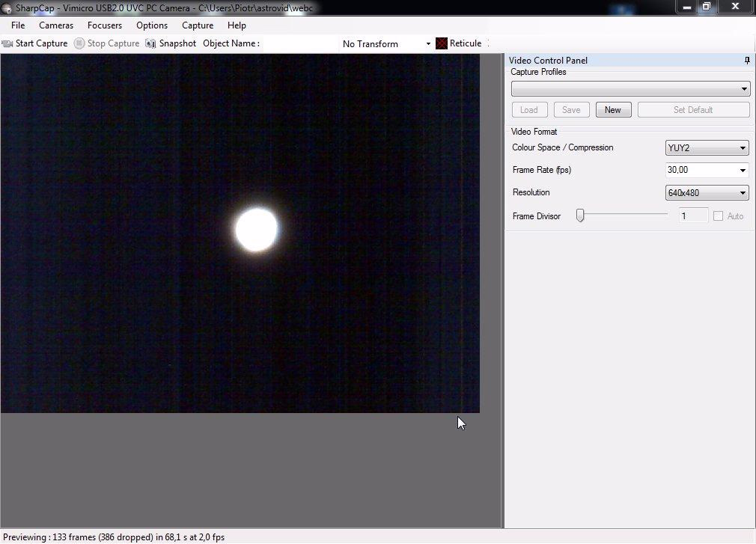The image size is (756, 544).
Task: Click the Start Capture camera icon
Action: click(x=8, y=43)
